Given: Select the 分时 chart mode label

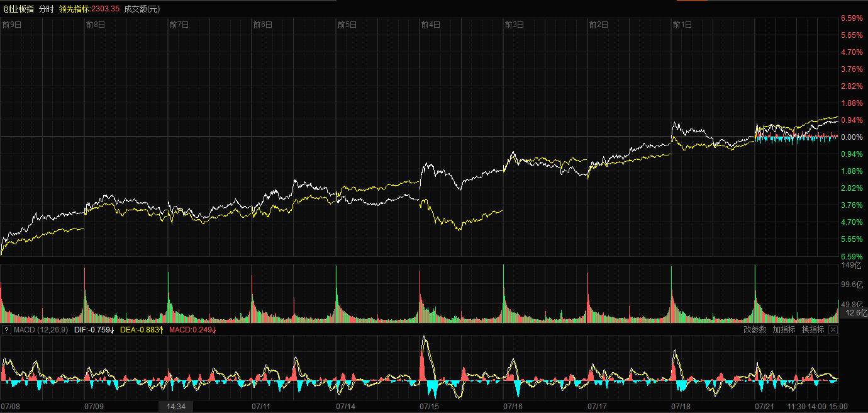Looking at the screenshot, I should pos(46,9).
